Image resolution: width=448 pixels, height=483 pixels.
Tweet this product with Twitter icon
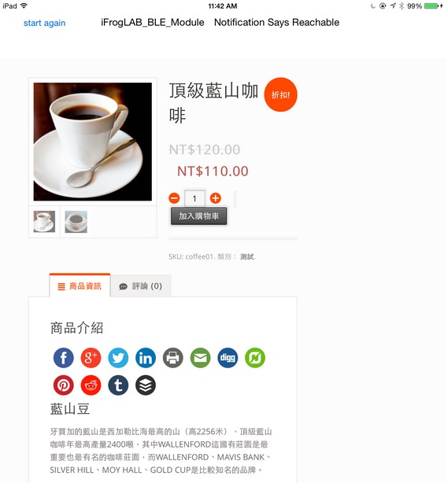click(x=118, y=358)
